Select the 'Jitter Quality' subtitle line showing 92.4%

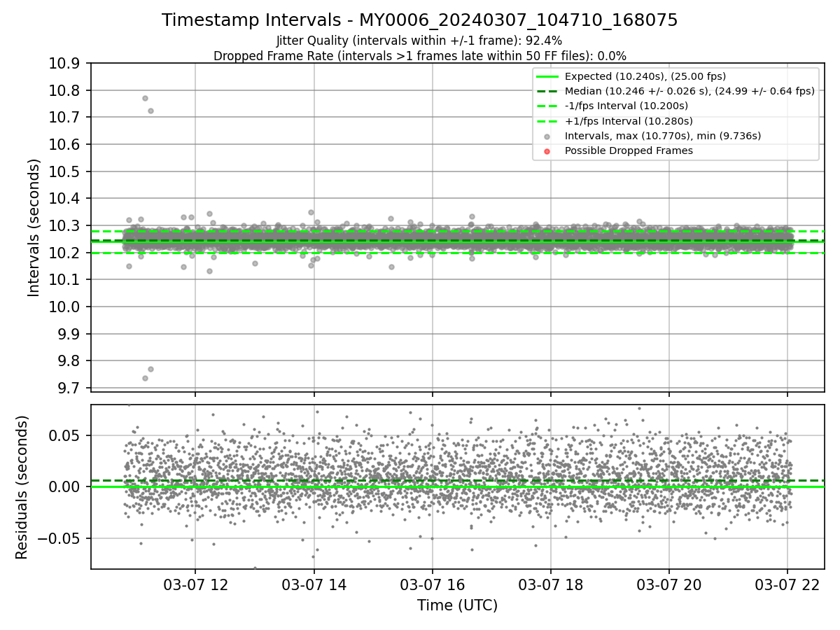[419, 41]
